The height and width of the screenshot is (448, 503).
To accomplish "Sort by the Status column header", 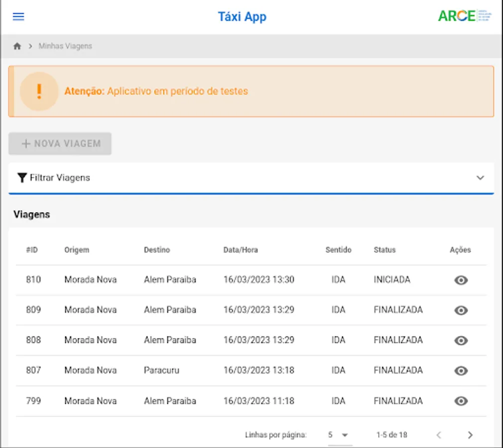I will [x=385, y=250].
